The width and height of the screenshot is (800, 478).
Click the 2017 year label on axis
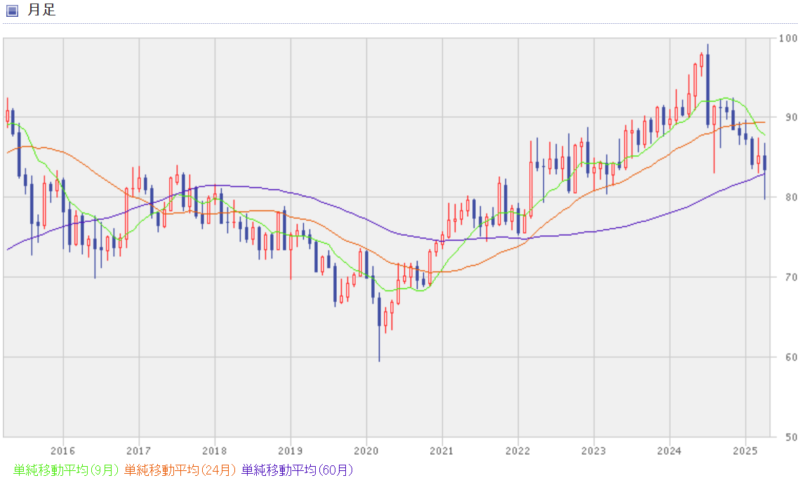coord(138,451)
